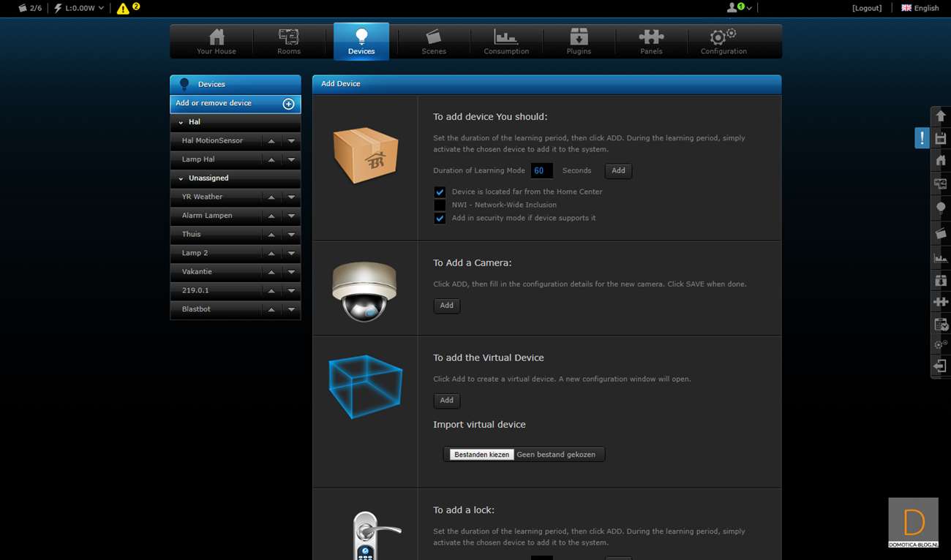Toggle 'Add in security mode' checkbox
Image resolution: width=951 pixels, height=560 pixels.
pos(440,219)
